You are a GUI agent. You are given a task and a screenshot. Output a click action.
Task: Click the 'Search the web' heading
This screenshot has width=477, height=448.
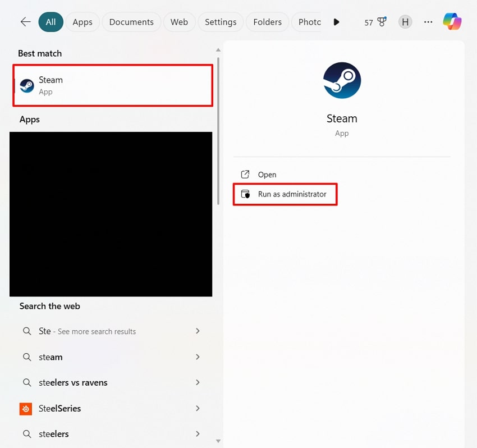(x=49, y=306)
